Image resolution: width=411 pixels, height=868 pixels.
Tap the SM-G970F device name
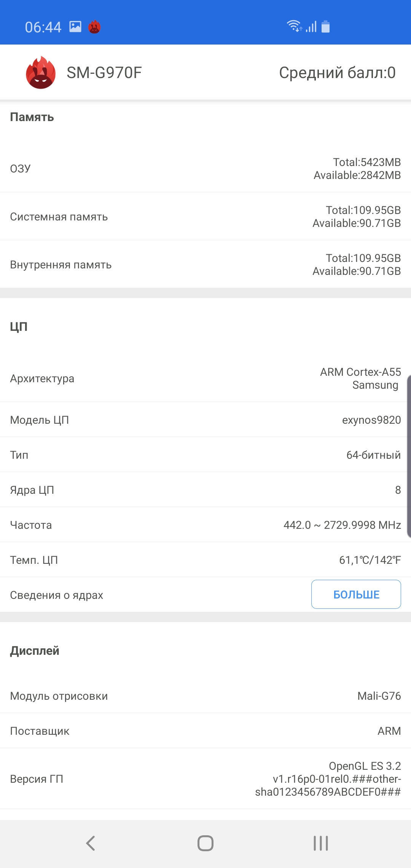[x=104, y=73]
